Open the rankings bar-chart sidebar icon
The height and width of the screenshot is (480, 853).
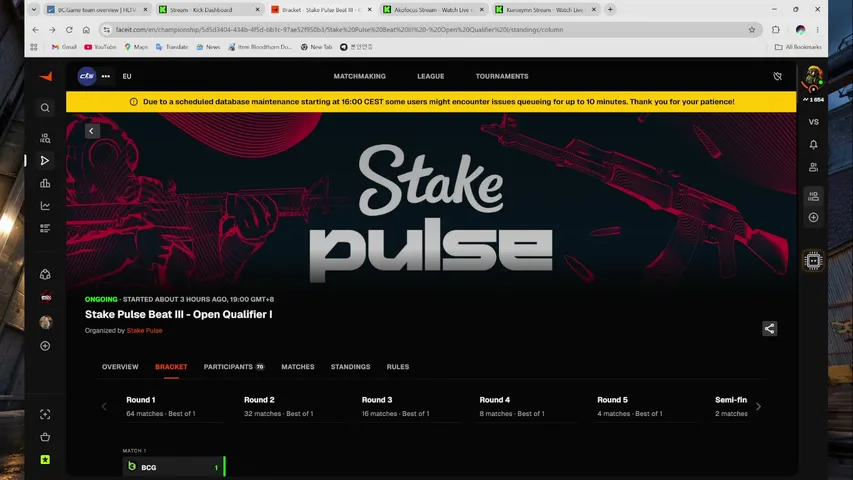[x=45, y=183]
